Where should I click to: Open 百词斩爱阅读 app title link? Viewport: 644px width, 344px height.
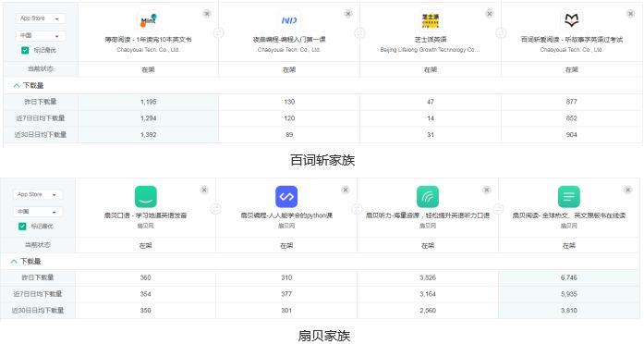point(571,40)
